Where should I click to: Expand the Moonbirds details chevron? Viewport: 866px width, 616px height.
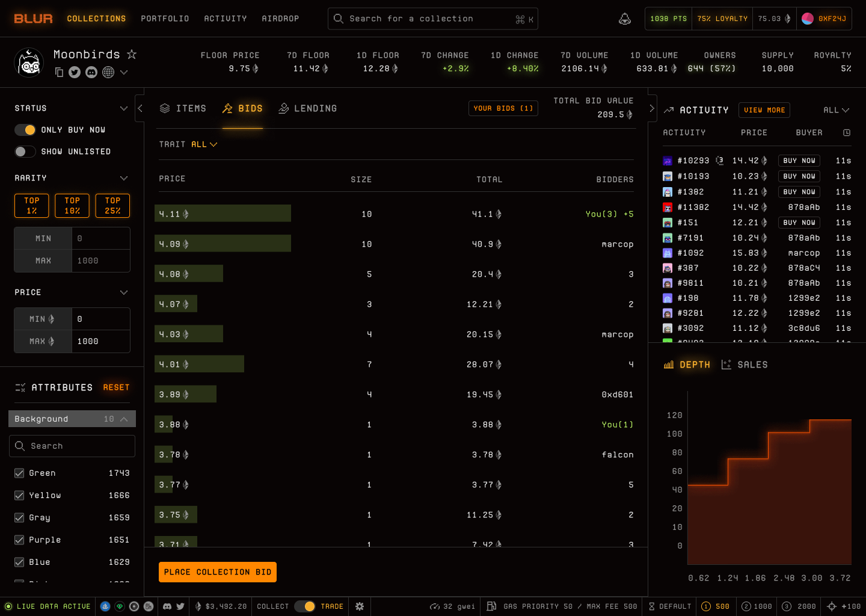point(124,72)
